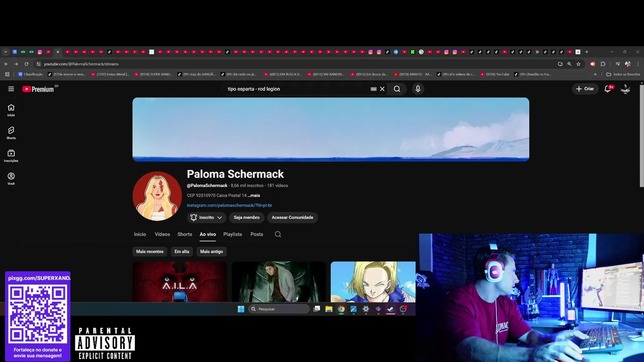Open the (7292) Enéas Metal bookmark
Image resolution: width=644 pixels, height=362 pixels.
(x=110, y=74)
